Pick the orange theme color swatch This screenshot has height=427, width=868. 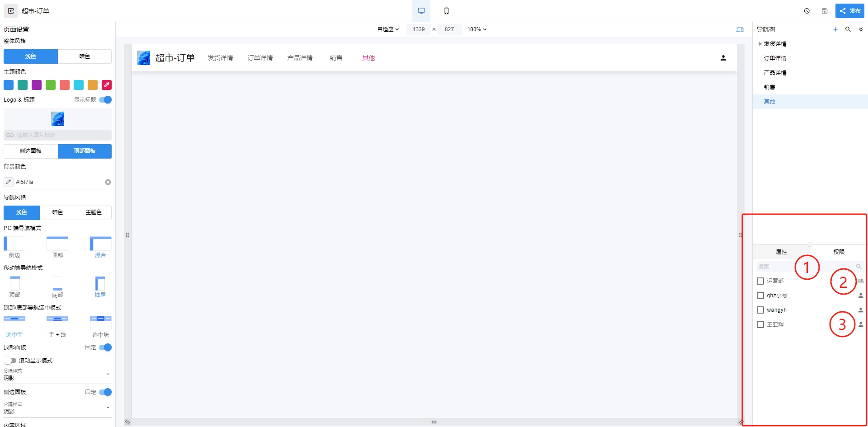pos(93,85)
